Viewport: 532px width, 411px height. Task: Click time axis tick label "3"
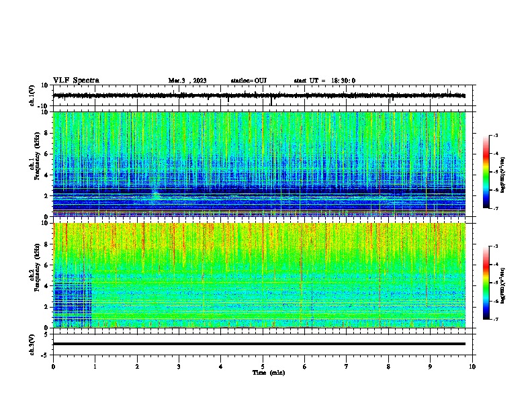coord(179,367)
